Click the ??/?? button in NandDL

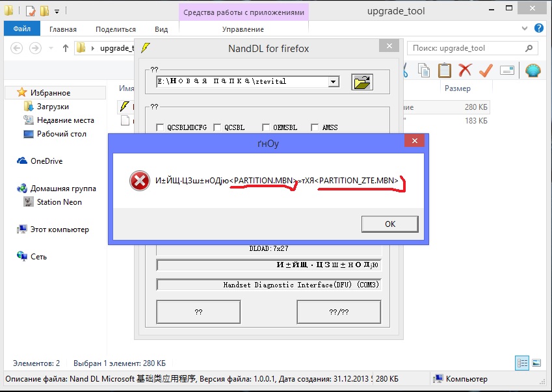(338, 312)
